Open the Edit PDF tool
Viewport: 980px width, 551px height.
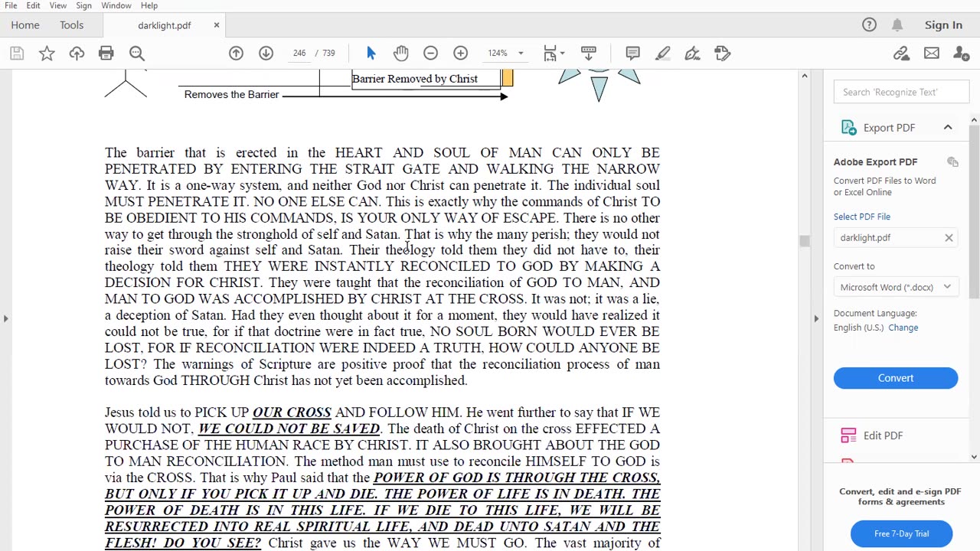pyautogui.click(x=883, y=435)
